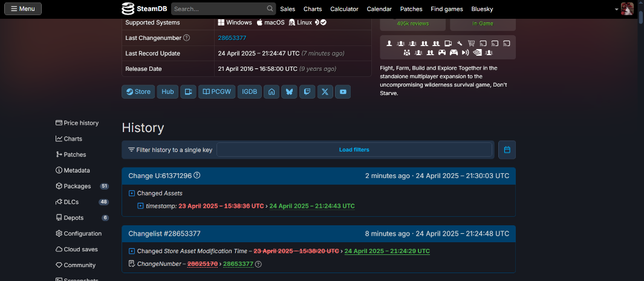Image resolution: width=644 pixels, height=281 pixels.
Task: Open the Twitch link icon
Action: [x=307, y=92]
